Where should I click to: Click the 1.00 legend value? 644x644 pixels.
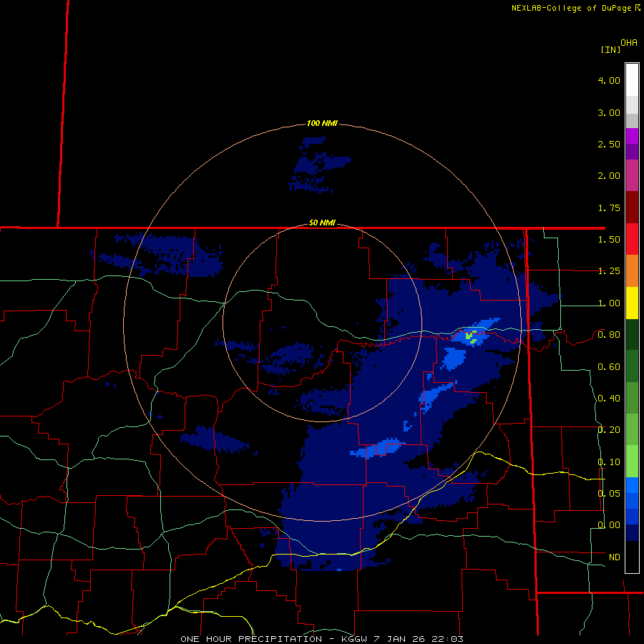609,303
